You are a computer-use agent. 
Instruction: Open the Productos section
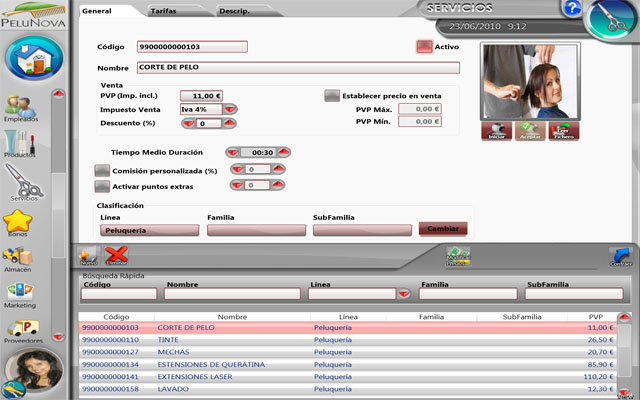pos(20,144)
